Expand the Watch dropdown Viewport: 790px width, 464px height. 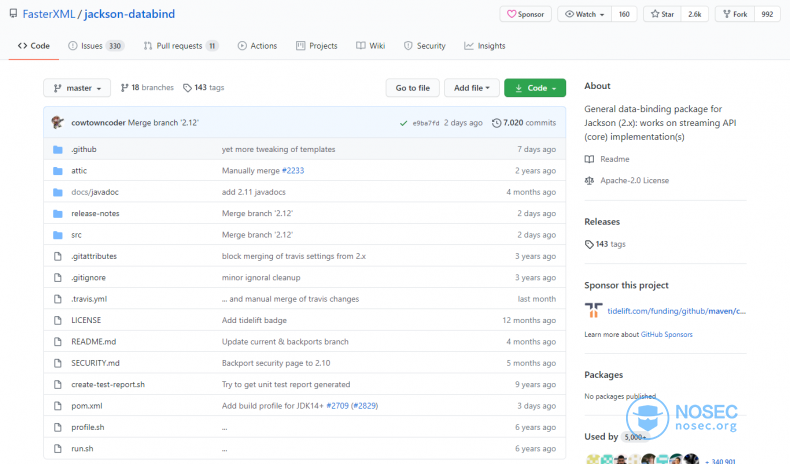(x=584, y=14)
